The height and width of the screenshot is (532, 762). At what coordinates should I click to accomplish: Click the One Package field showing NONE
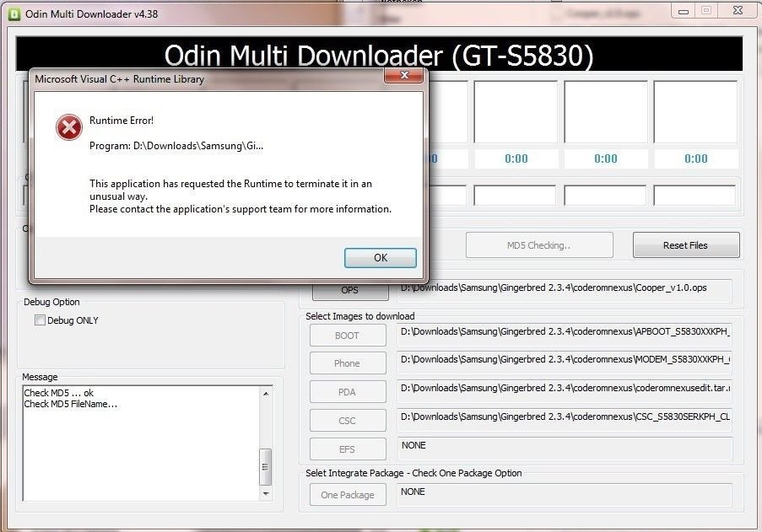click(565, 495)
